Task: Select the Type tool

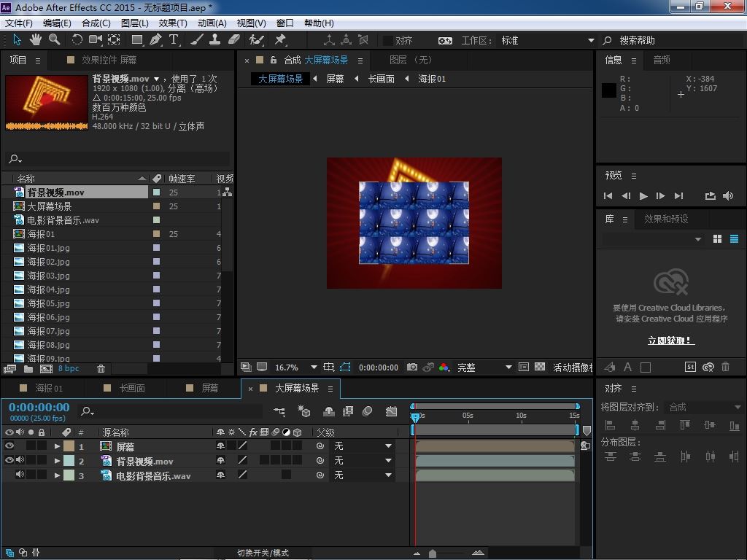Action: click(x=174, y=40)
